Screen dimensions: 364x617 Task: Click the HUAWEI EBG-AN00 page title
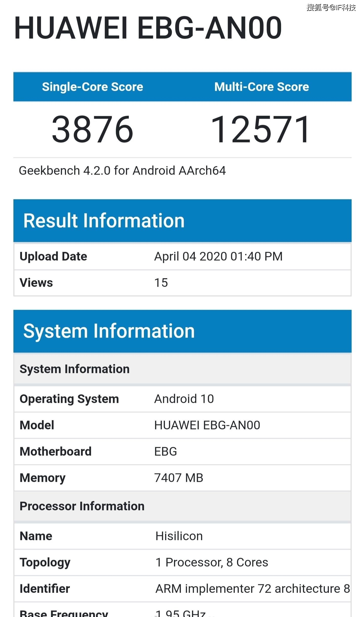[148, 28]
